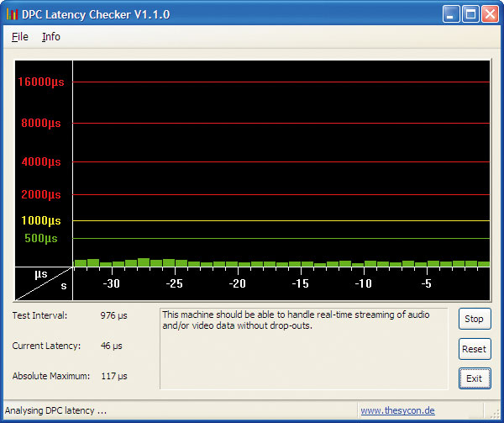Viewport: 504px width, 423px height.
Task: Minimize the DPC Latency Checker window
Action: coord(451,14)
